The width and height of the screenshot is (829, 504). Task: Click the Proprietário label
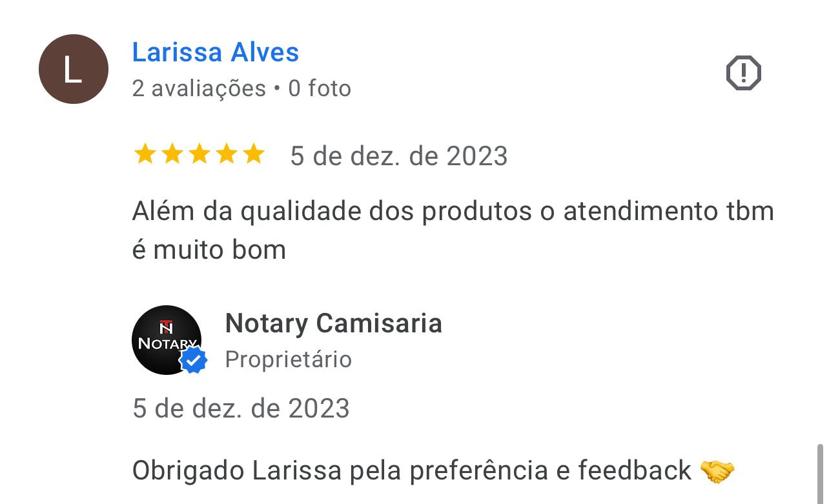pos(289,359)
